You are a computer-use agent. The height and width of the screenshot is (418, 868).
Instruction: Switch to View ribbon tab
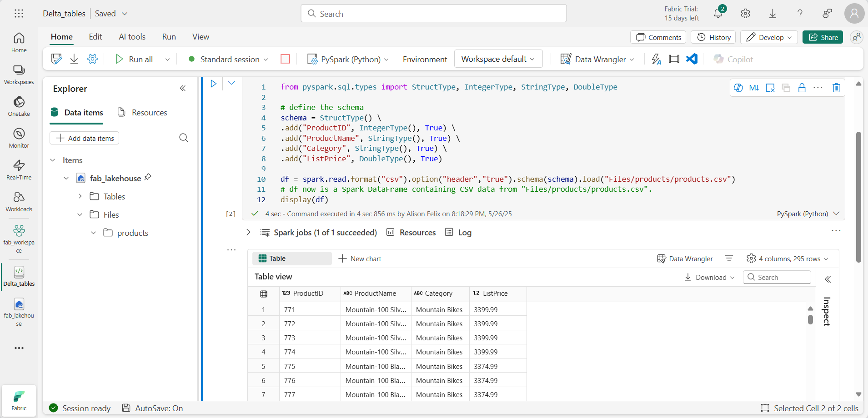pos(201,37)
